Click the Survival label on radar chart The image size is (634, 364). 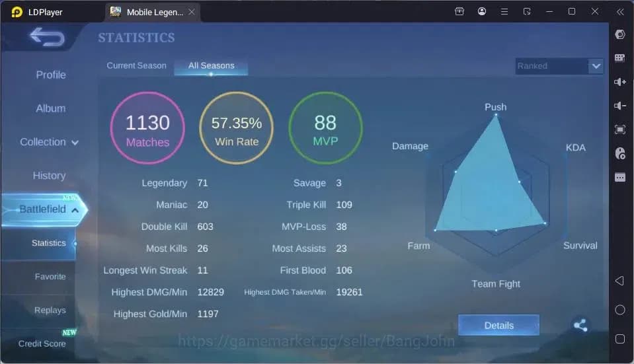(x=580, y=246)
